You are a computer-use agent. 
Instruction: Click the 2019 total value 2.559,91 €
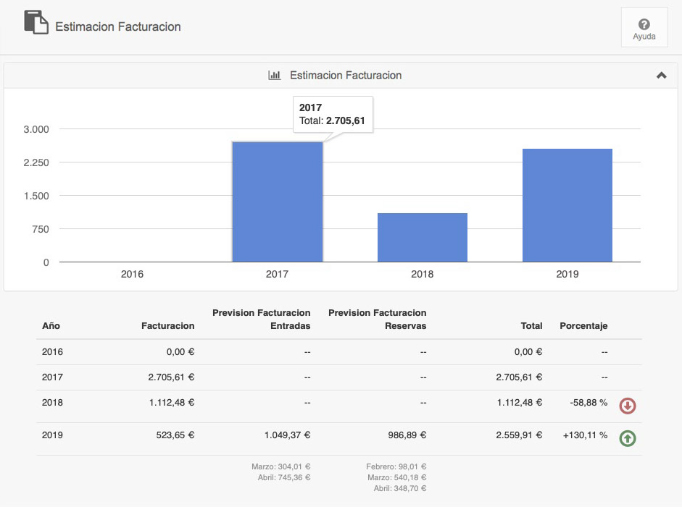click(x=518, y=436)
